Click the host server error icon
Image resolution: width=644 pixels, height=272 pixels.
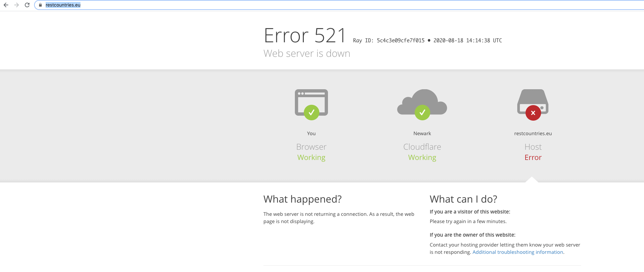click(x=533, y=104)
